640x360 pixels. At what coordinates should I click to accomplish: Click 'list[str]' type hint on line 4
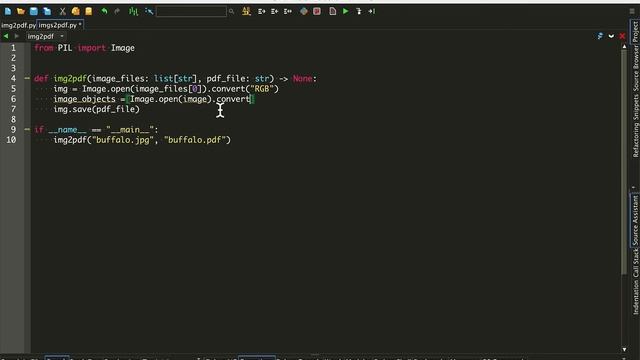176,78
